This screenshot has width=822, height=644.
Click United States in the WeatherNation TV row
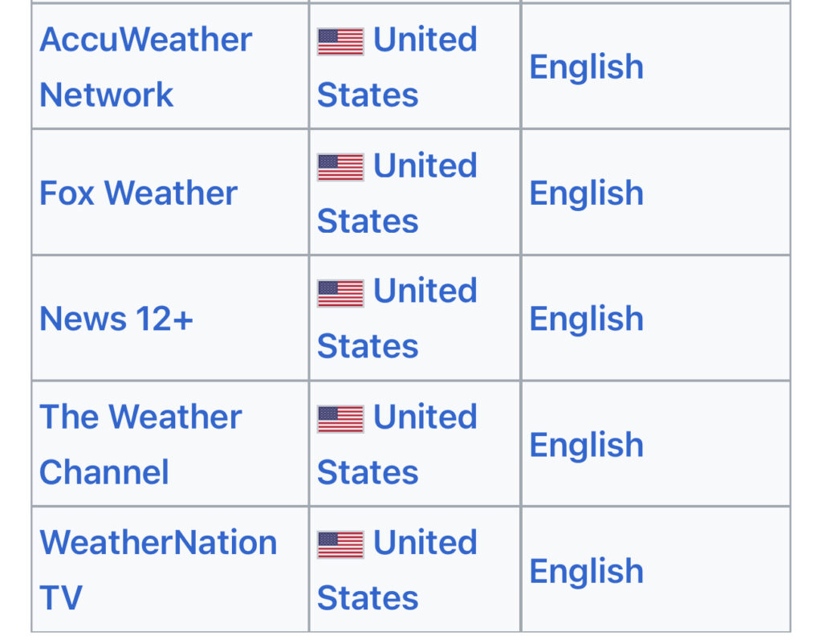[397, 570]
